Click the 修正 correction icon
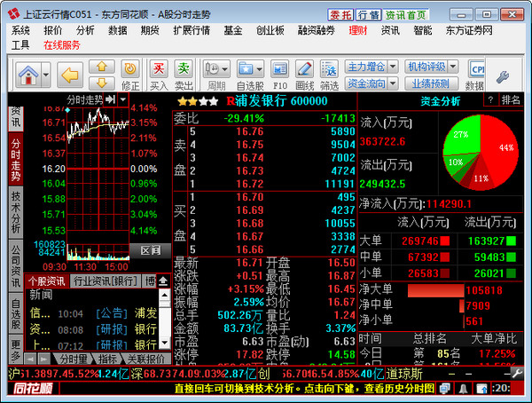532x403 pixels. 130,73
